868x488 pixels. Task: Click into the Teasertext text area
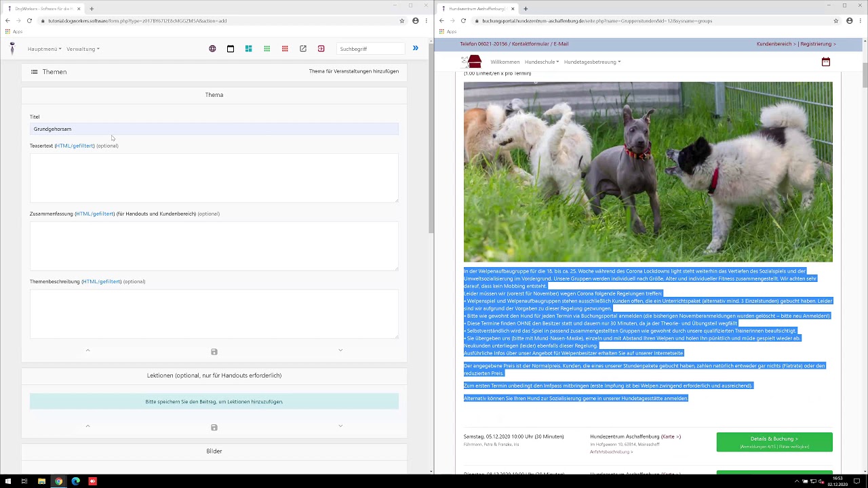(214, 178)
